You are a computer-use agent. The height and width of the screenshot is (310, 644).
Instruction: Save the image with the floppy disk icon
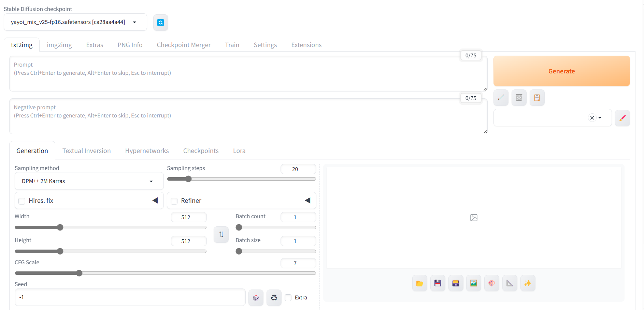pos(438,283)
